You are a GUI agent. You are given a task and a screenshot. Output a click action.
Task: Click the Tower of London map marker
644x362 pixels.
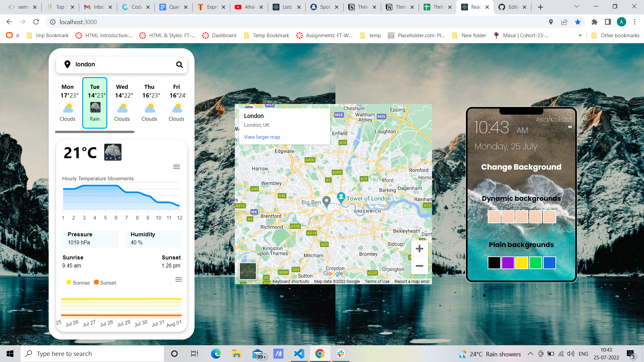tap(341, 197)
